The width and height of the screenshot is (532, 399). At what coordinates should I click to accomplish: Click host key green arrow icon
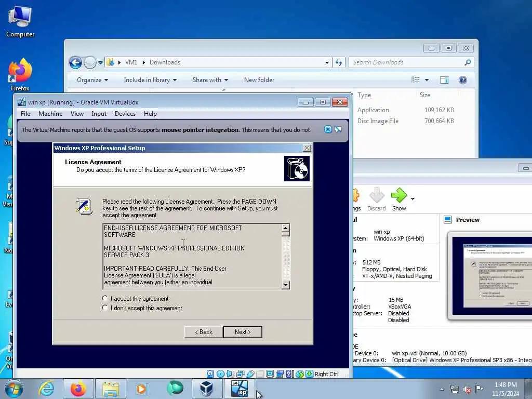point(309,374)
